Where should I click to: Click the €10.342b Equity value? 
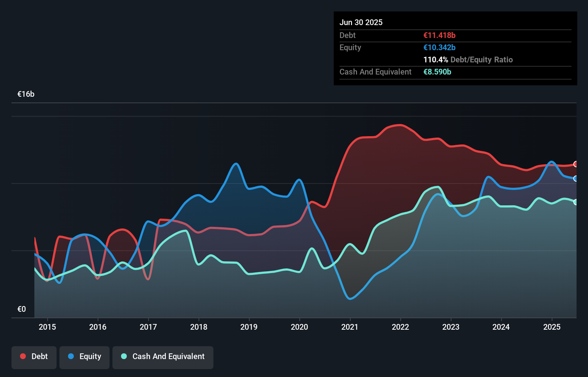pyautogui.click(x=439, y=47)
